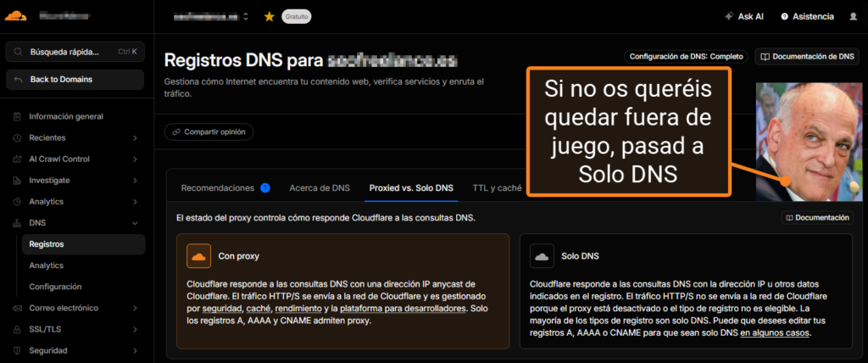
Task: Expand the Seguridad chevron
Action: [135, 350]
